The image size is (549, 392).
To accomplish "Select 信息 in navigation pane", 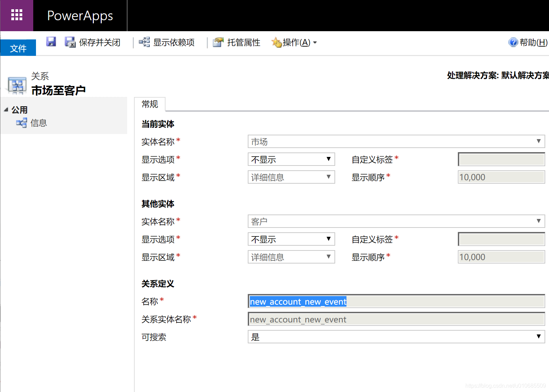I will (38, 123).
